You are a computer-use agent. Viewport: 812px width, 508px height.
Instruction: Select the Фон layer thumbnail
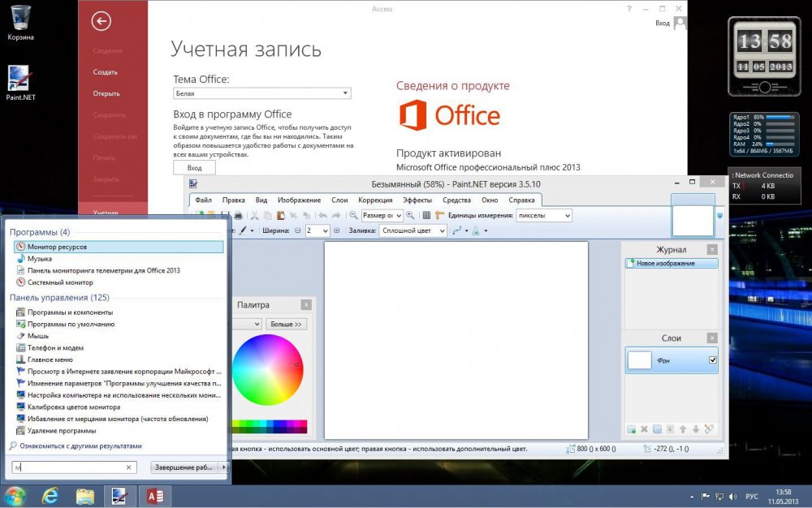point(639,360)
